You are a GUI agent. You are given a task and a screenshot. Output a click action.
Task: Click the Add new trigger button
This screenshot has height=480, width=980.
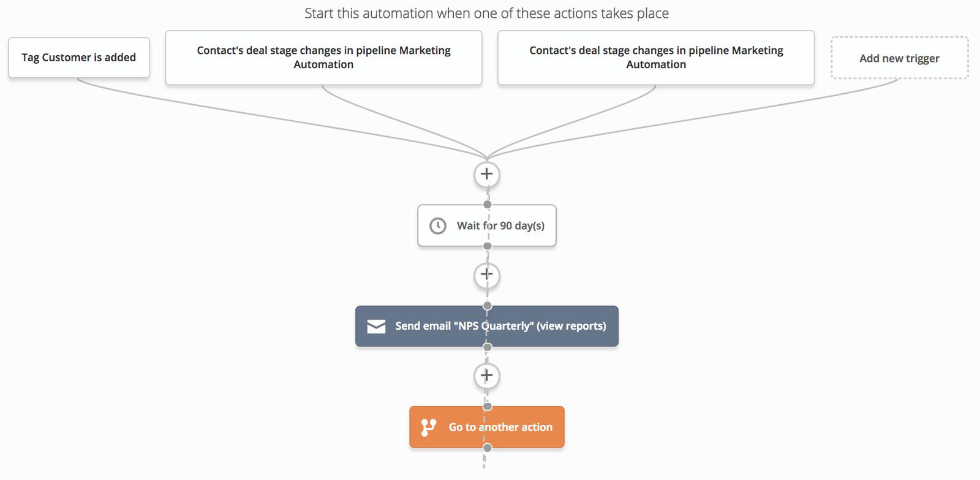[x=899, y=58]
